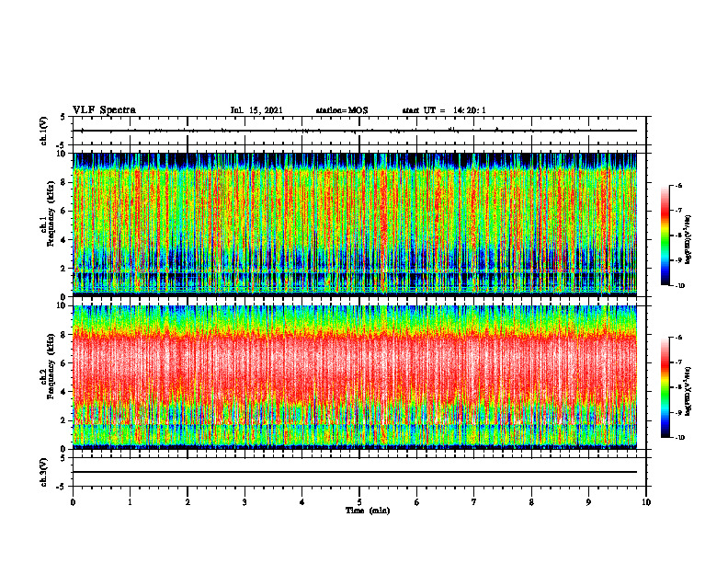Click the ch.2 color scale bar
The width and height of the screenshot is (728, 563).
point(665,387)
